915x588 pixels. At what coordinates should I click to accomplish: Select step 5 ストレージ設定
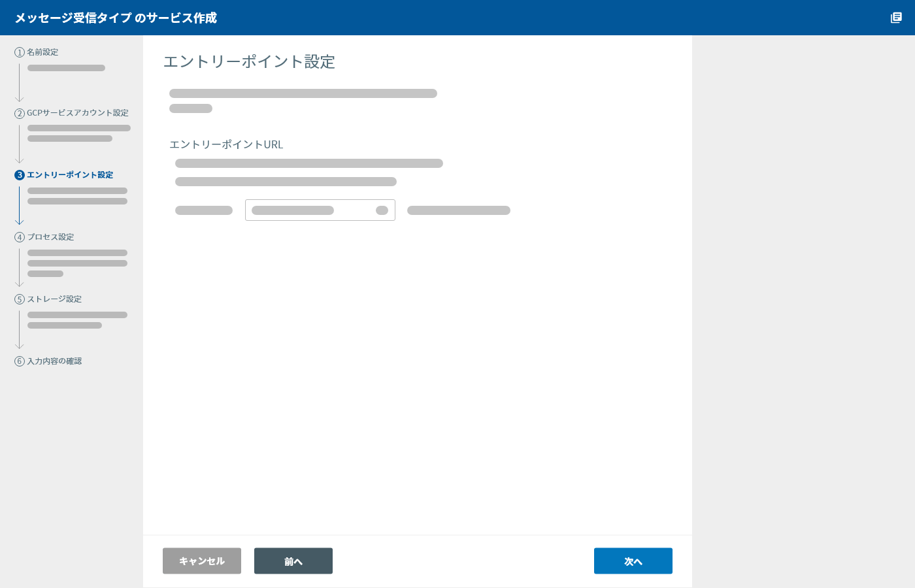(x=48, y=299)
